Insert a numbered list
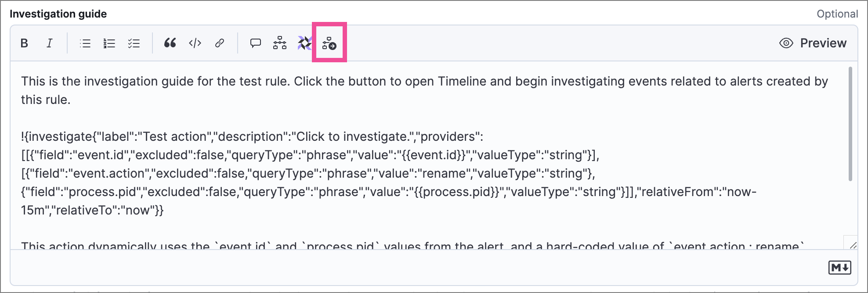This screenshot has height=293, width=868. pos(109,43)
